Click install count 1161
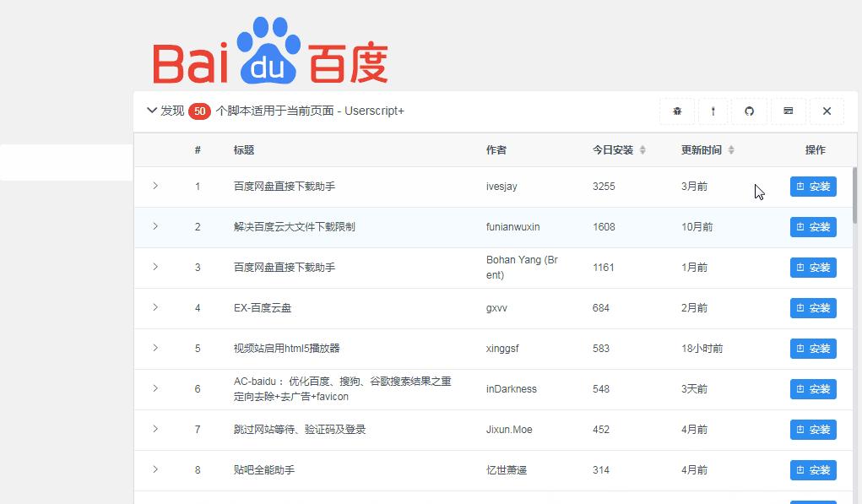 pyautogui.click(x=603, y=268)
